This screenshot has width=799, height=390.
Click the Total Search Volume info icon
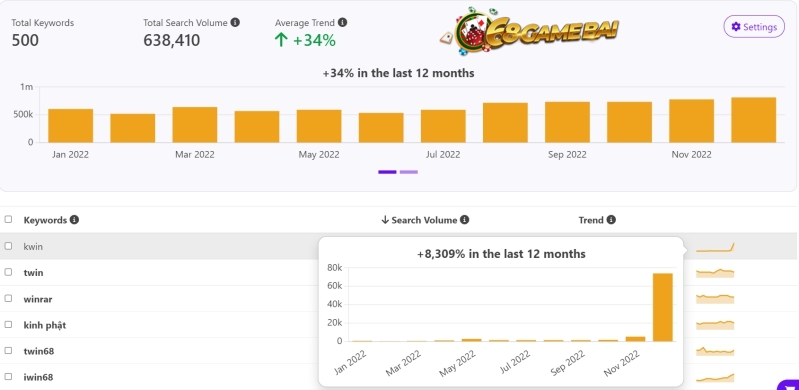pos(235,22)
